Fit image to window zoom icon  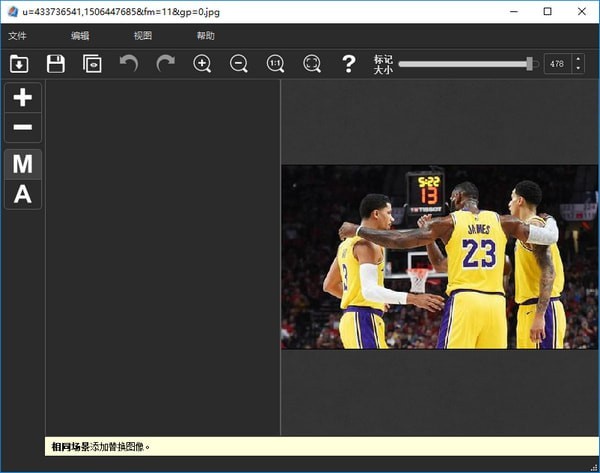pyautogui.click(x=312, y=64)
